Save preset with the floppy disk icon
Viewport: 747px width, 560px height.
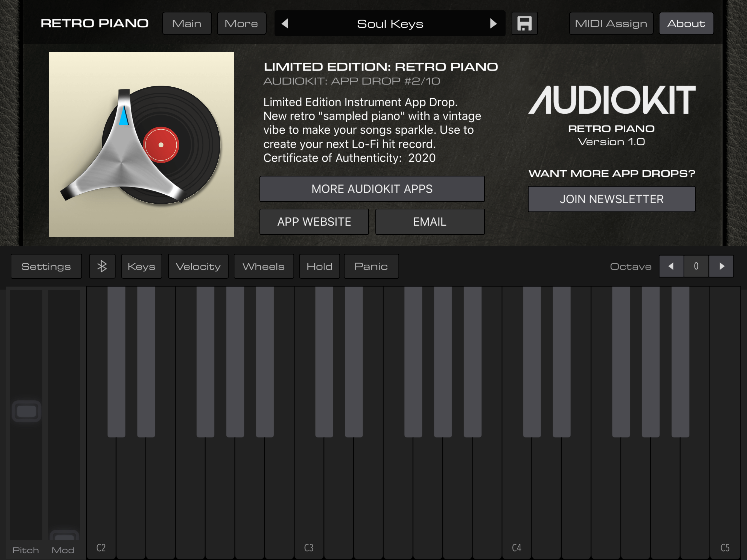point(524,23)
